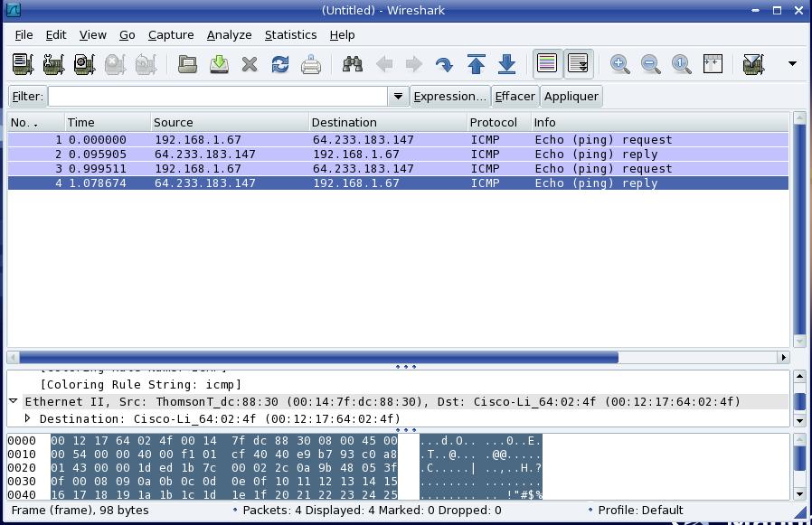812x525 pixels.
Task: Toggle auto scroll in live capture
Action: click(x=578, y=63)
